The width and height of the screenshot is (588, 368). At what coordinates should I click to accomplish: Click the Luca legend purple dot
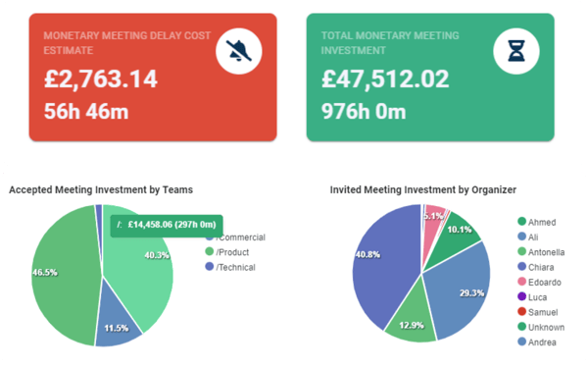pyautogui.click(x=521, y=296)
